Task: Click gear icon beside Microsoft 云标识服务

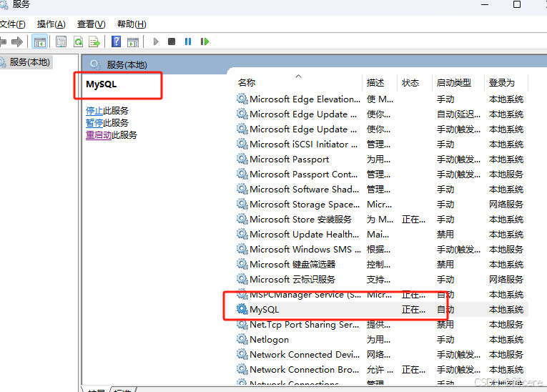Action: tap(242, 278)
